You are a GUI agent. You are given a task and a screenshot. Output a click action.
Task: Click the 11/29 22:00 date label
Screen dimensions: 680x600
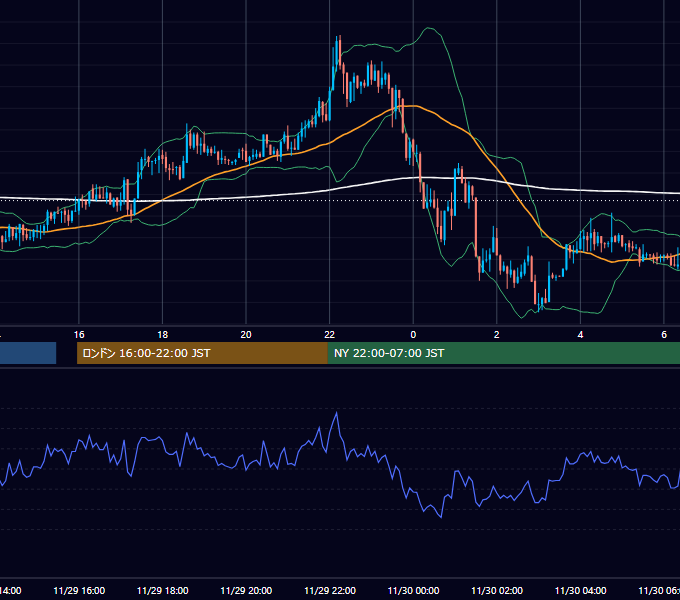pos(330,590)
